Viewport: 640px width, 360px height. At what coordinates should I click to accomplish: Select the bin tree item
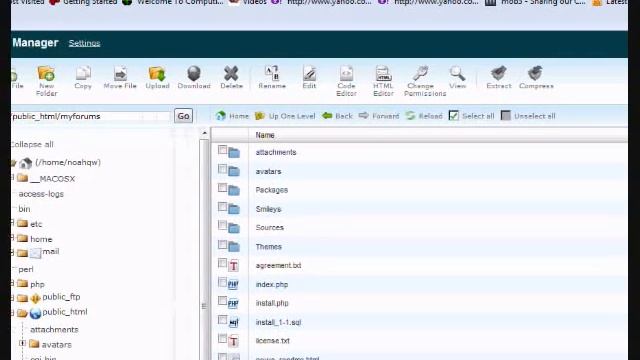[24, 209]
